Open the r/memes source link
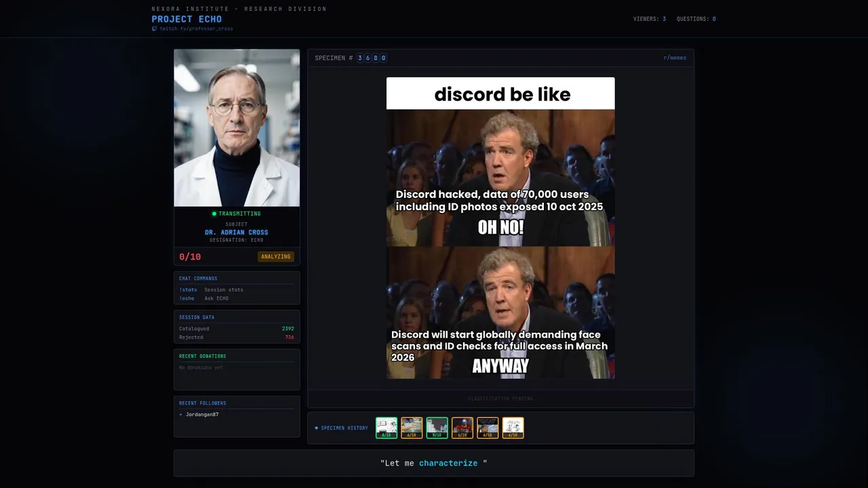The image size is (868, 488). (x=675, y=58)
